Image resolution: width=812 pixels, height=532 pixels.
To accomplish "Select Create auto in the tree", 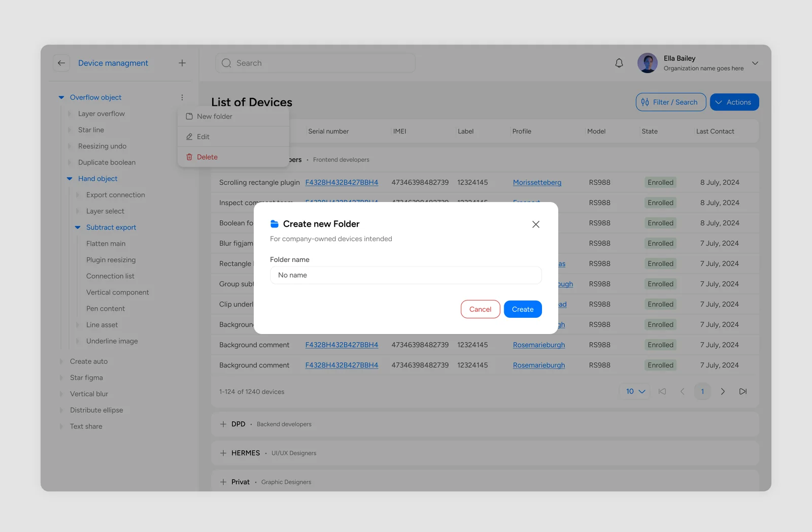I will 89,361.
